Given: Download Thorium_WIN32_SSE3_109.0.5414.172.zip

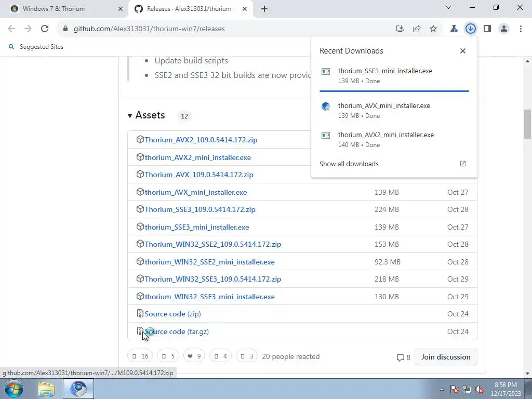Looking at the screenshot, I should [x=212, y=279].
